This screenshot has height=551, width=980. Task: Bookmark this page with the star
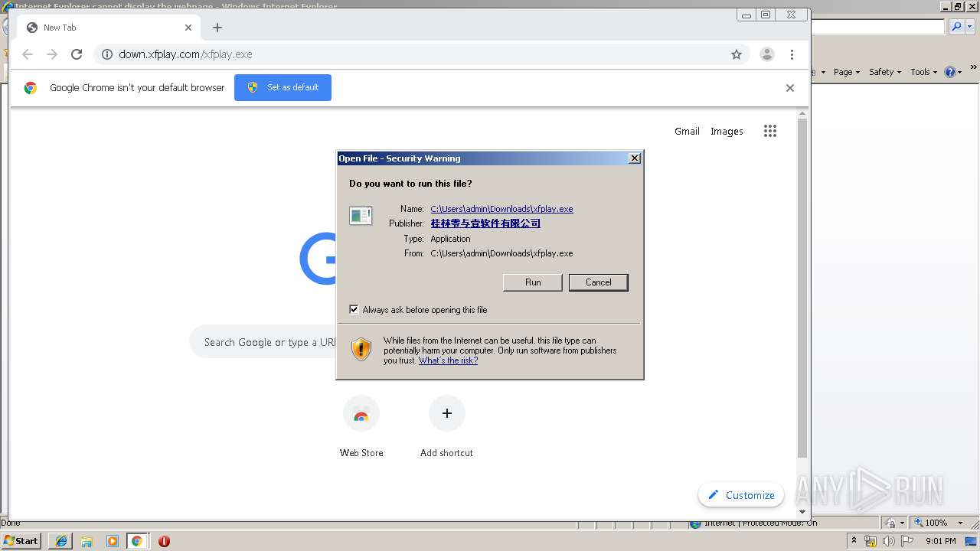[737, 54]
